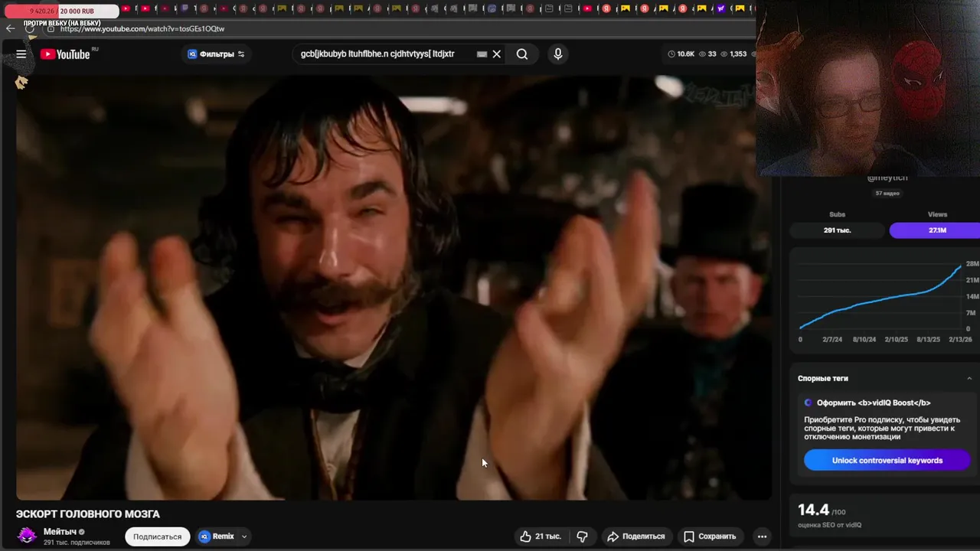Collapse the Спорные теги section
Image resolution: width=980 pixels, height=551 pixels.
[969, 378]
